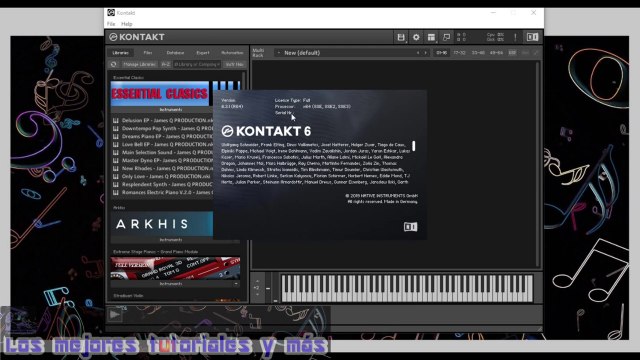Click the Version label in About splash
The image size is (640, 360).
point(228,100)
